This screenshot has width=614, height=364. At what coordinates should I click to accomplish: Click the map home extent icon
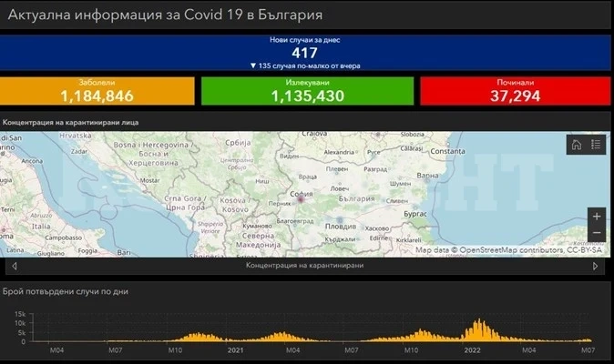(577, 145)
